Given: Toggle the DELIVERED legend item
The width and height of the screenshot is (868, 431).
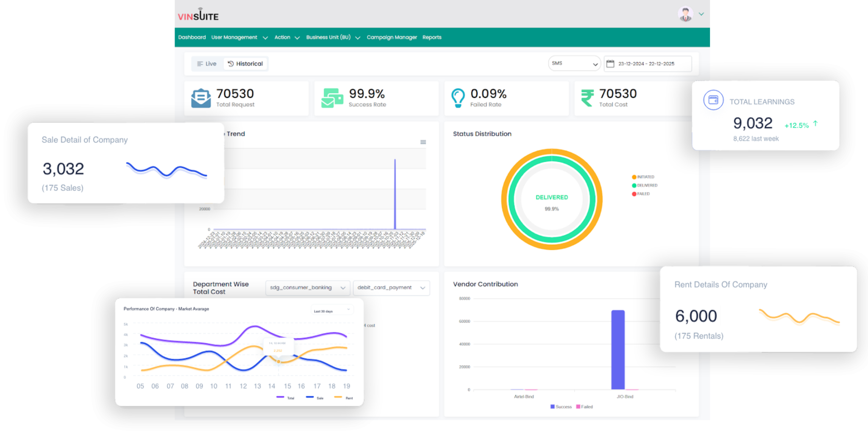Looking at the screenshot, I should pyautogui.click(x=645, y=185).
